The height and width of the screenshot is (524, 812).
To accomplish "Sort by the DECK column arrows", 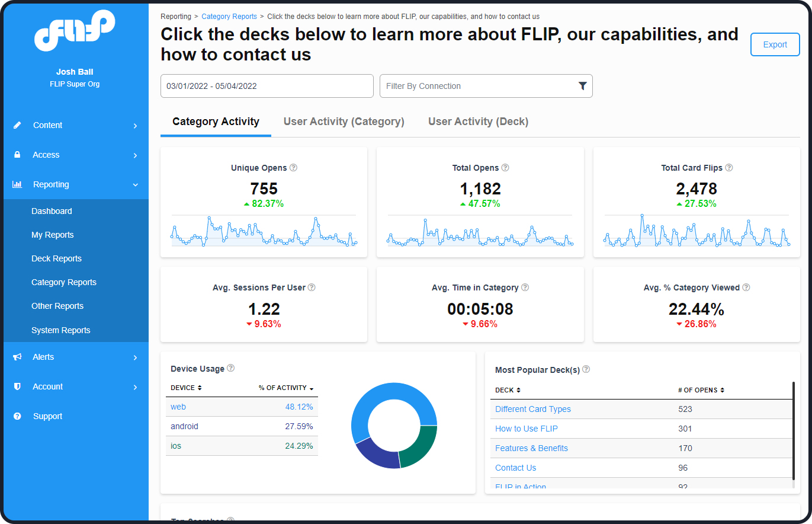I will (x=518, y=390).
